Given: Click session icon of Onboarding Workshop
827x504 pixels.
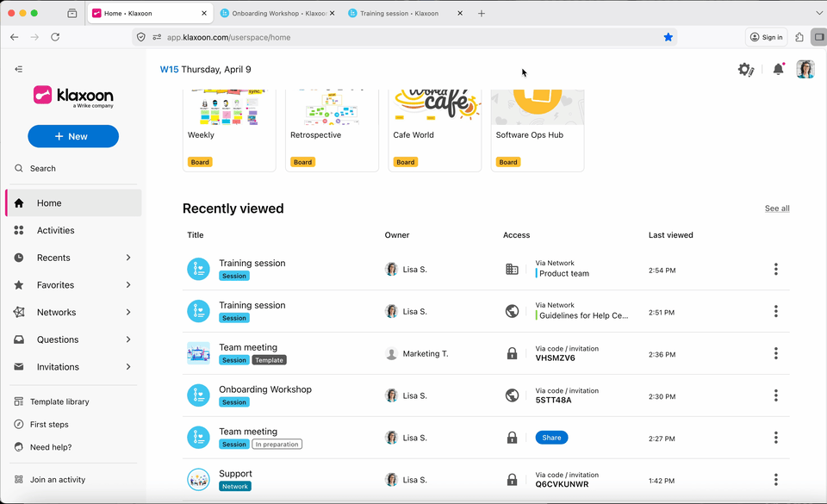Looking at the screenshot, I should click(x=198, y=395).
